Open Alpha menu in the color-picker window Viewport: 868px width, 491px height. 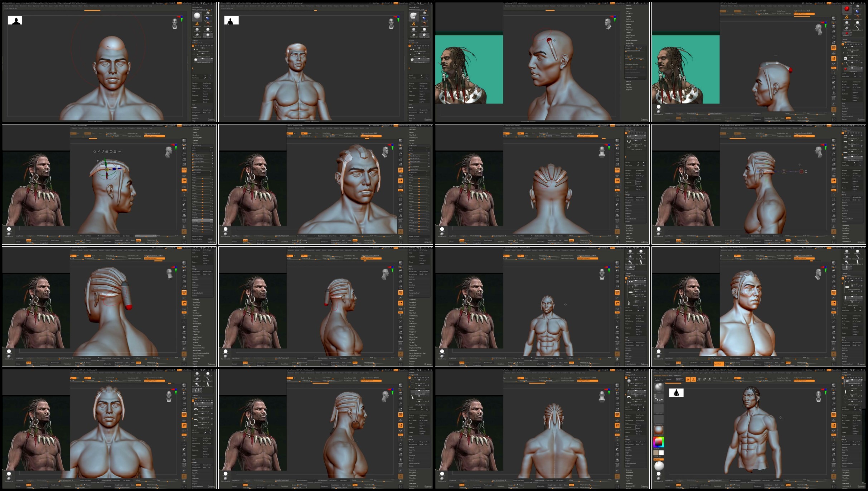tap(655, 373)
